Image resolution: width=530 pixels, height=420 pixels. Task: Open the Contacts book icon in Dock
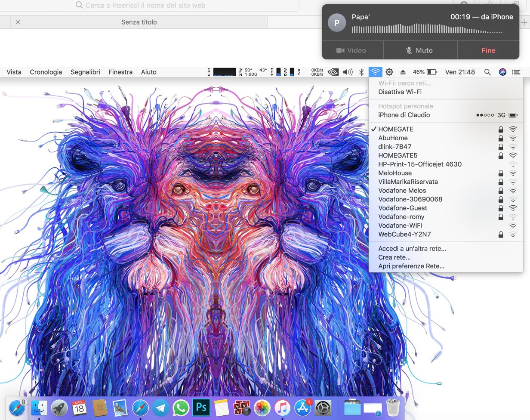pos(100,408)
